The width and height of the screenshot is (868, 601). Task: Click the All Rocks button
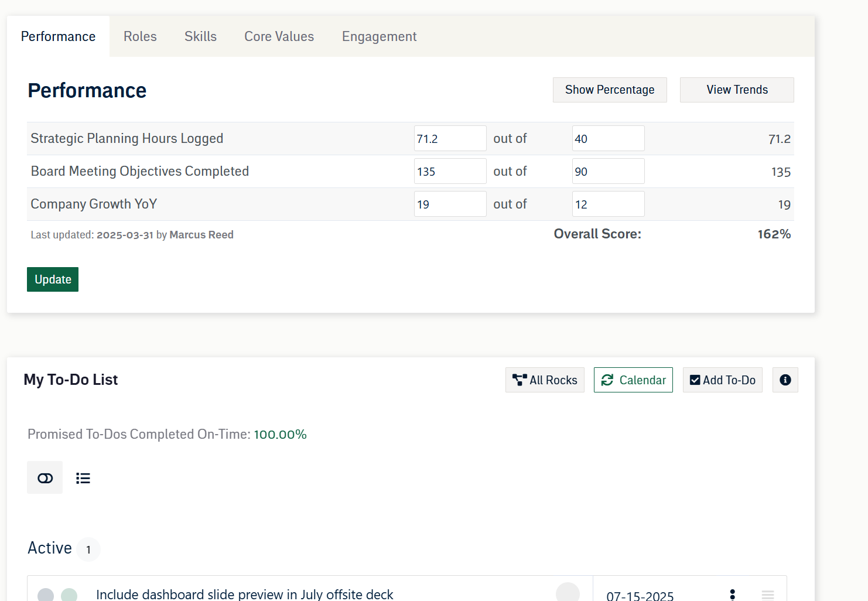545,380
